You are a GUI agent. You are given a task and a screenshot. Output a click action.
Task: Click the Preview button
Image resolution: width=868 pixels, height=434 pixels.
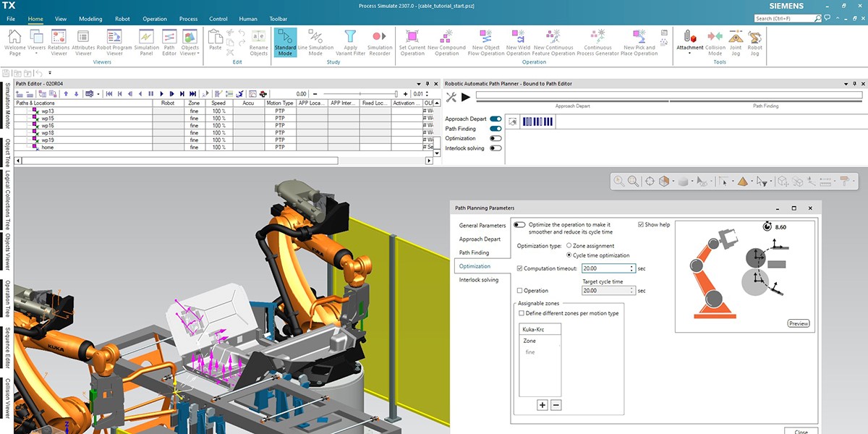pos(799,323)
